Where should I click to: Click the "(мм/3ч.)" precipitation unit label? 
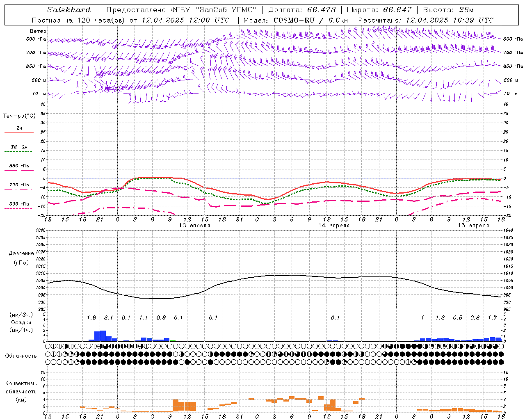click(21, 315)
